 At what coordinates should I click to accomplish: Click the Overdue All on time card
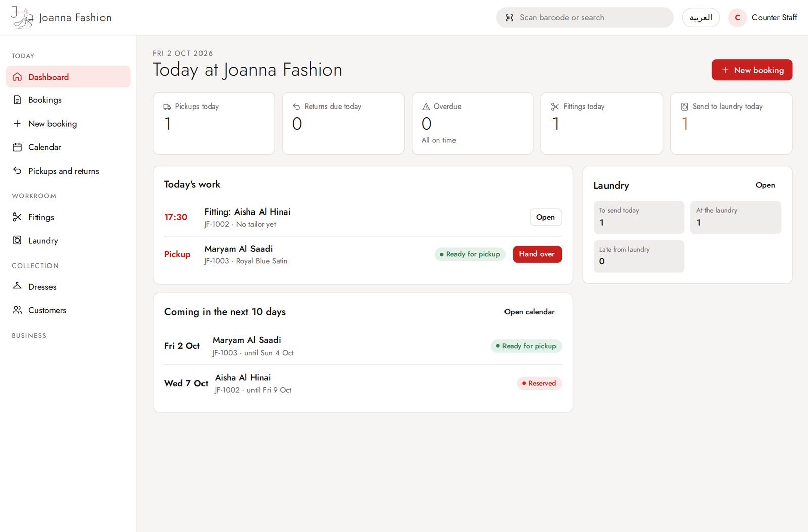pos(472,123)
